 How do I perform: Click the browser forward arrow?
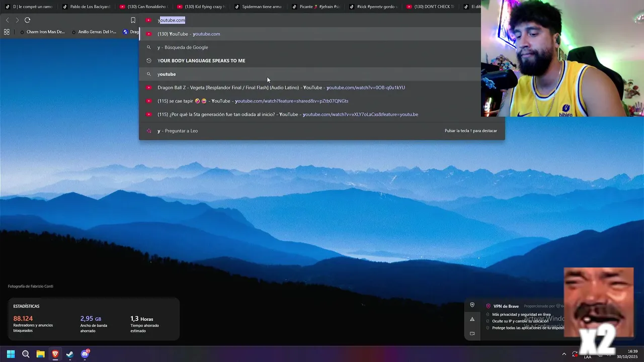click(x=17, y=20)
